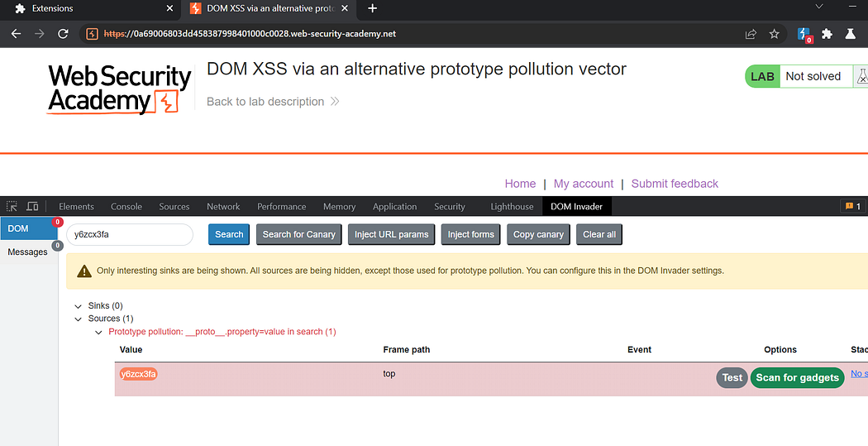868x446 pixels.
Task: Select the DOM Invader panel tab
Action: click(576, 206)
